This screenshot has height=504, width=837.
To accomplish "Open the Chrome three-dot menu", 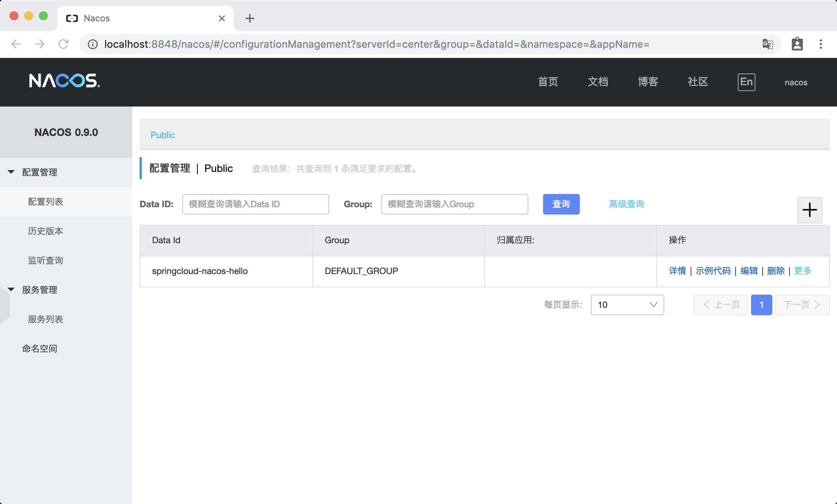I will click(x=820, y=44).
